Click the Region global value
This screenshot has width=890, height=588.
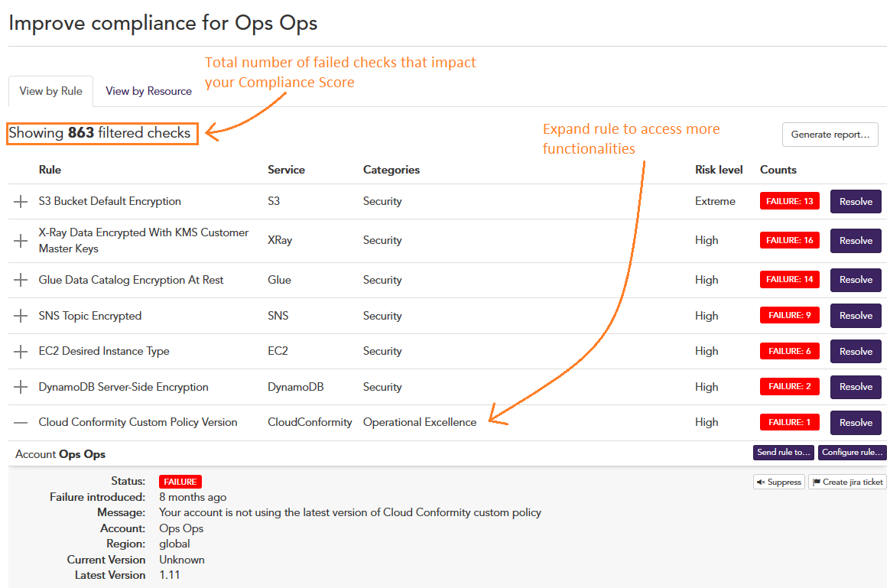pyautogui.click(x=174, y=544)
